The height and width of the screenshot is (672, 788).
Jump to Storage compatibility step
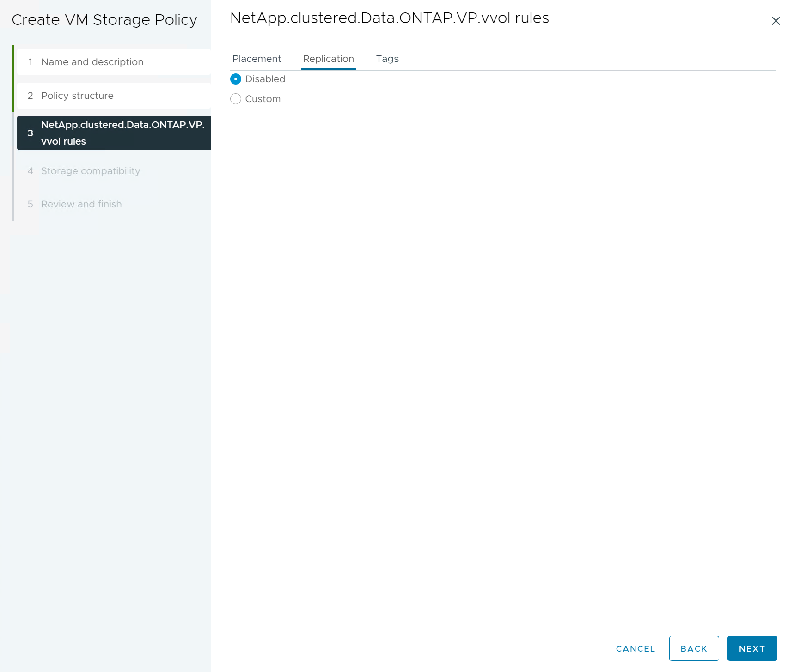[90, 171]
